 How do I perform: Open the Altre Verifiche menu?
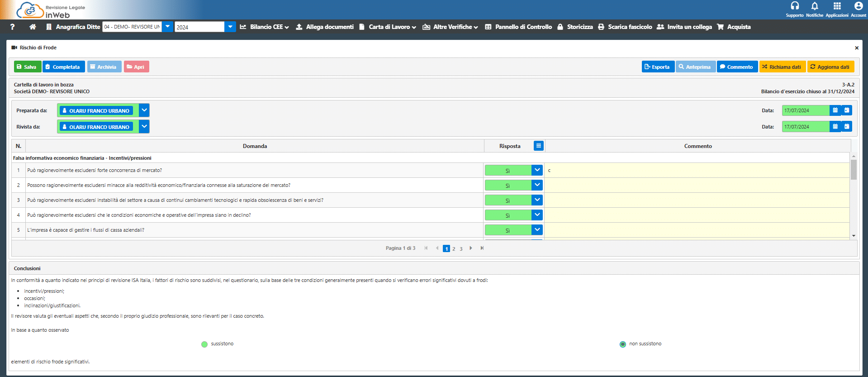click(x=451, y=27)
